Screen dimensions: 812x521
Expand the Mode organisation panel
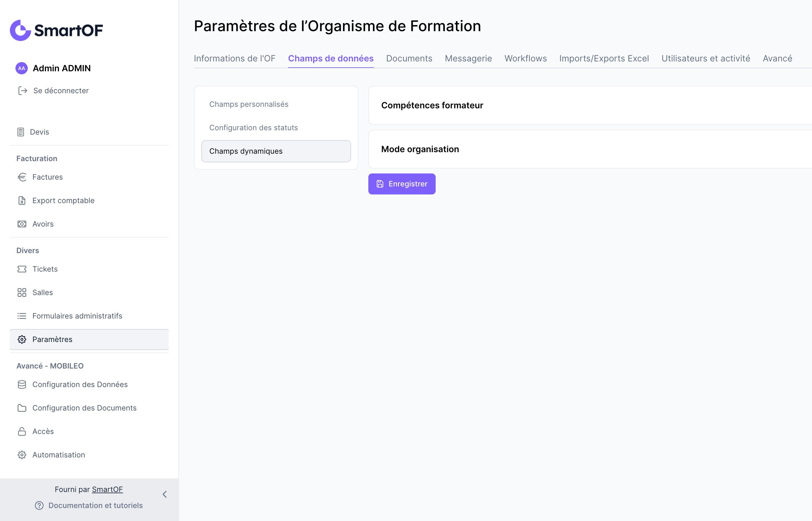(x=420, y=149)
